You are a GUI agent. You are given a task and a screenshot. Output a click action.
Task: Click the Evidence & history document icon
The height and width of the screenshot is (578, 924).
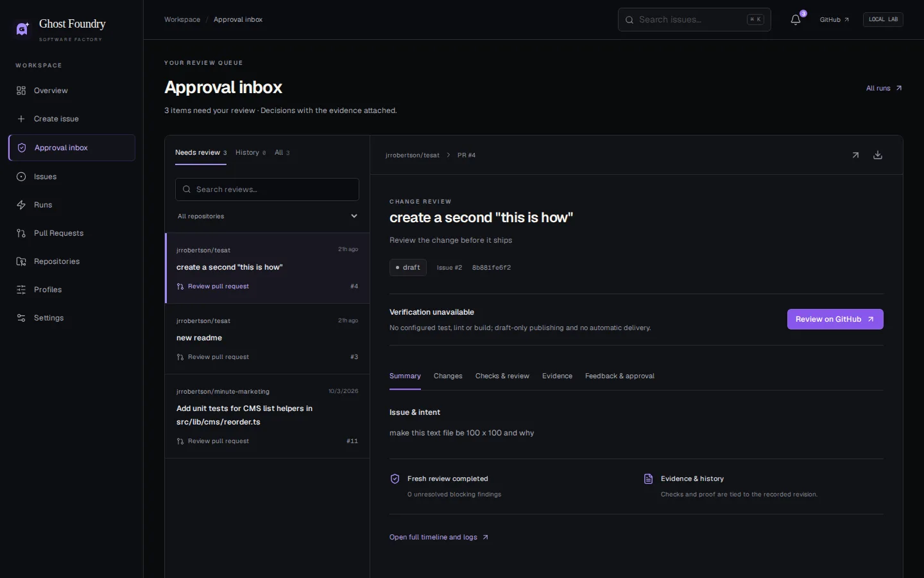tap(648, 479)
